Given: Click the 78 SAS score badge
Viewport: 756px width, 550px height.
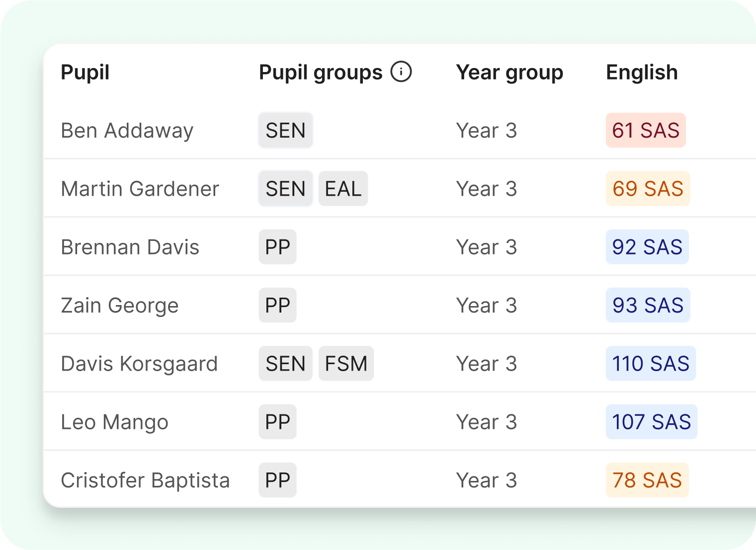Looking at the screenshot, I should tap(647, 480).
